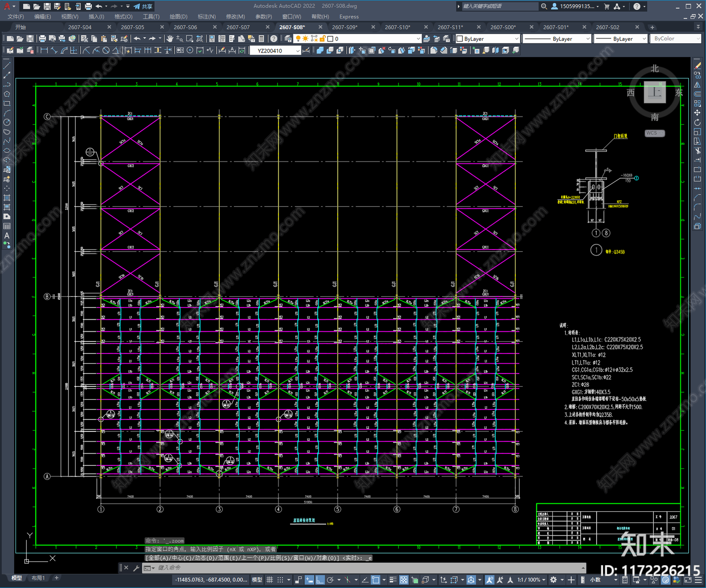Viewport: 706px width, 588px height.
Task: Toggle transparency display in status bar
Action: (404, 580)
